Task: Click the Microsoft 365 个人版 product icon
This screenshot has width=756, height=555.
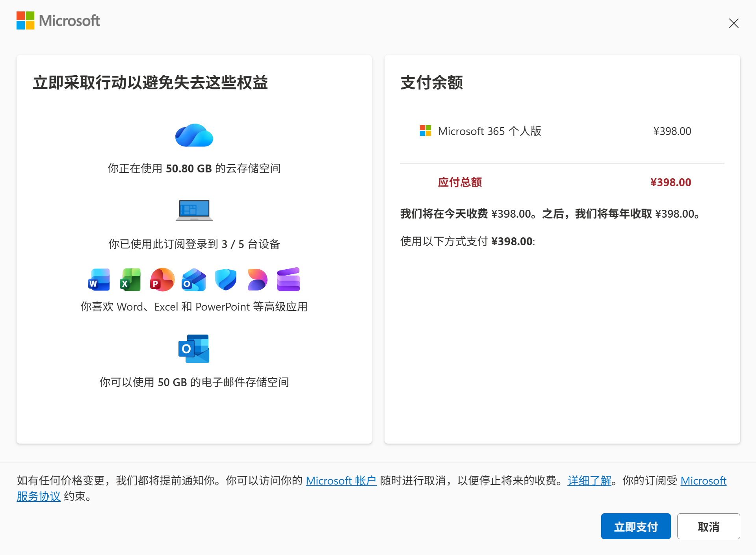Action: coord(425,131)
